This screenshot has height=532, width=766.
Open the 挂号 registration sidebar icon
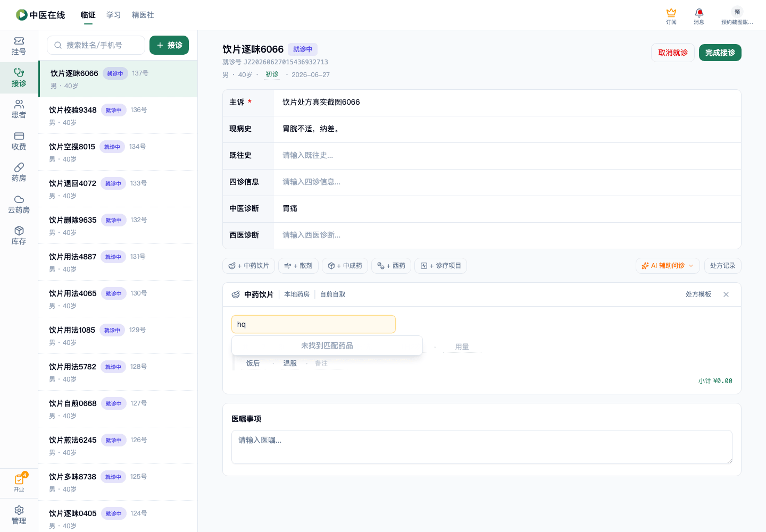pos(19,46)
